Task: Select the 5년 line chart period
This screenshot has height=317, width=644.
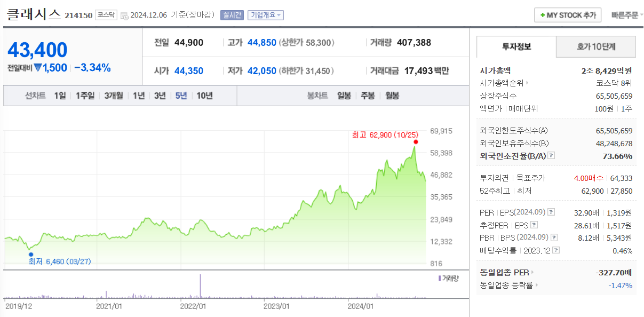Action: (x=181, y=96)
